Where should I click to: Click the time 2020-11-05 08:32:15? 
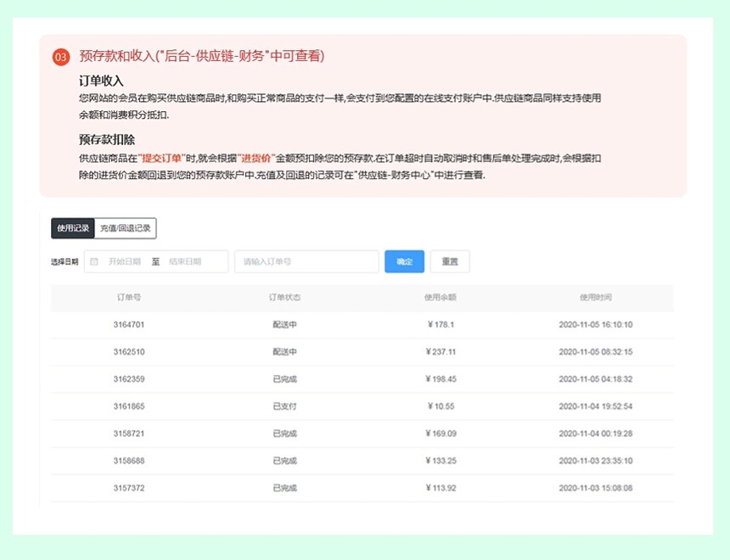[x=596, y=352]
